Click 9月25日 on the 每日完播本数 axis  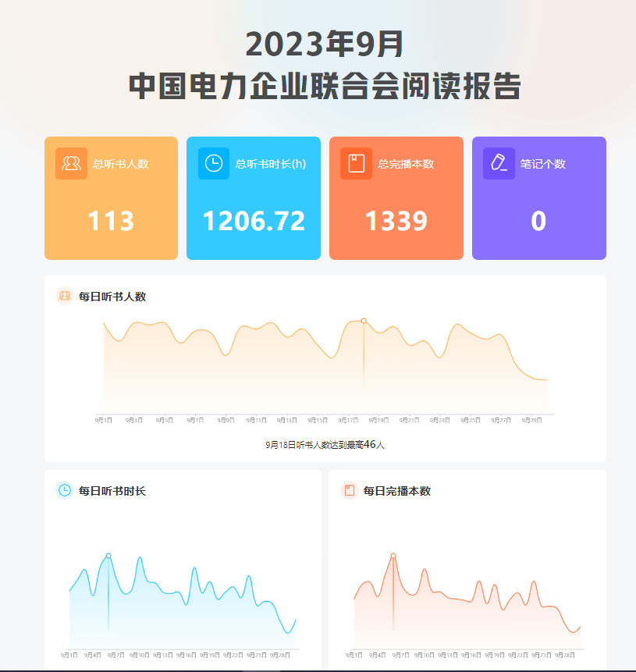pos(542,656)
